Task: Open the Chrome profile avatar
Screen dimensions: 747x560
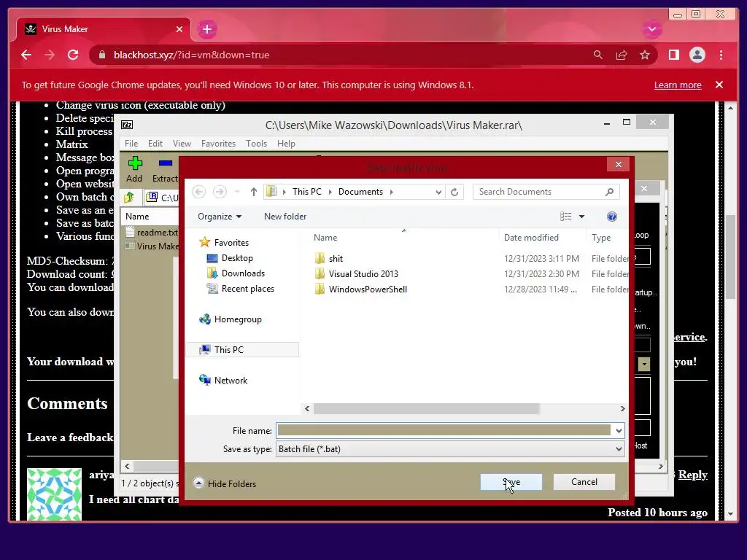Action: 697,55
